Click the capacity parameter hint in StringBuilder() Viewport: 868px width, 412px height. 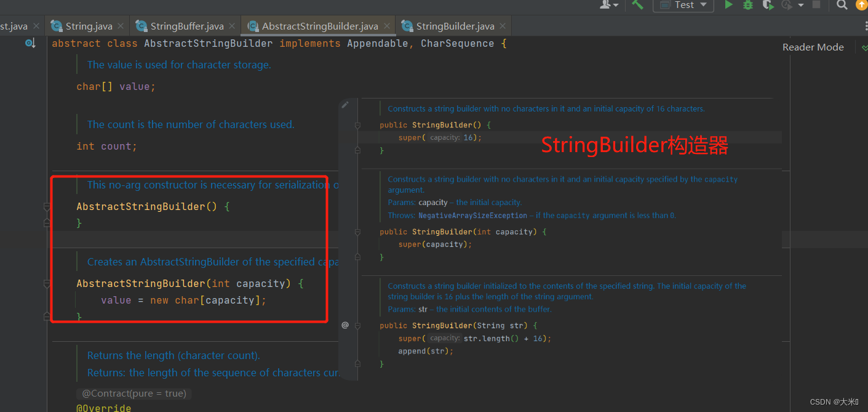(445, 138)
